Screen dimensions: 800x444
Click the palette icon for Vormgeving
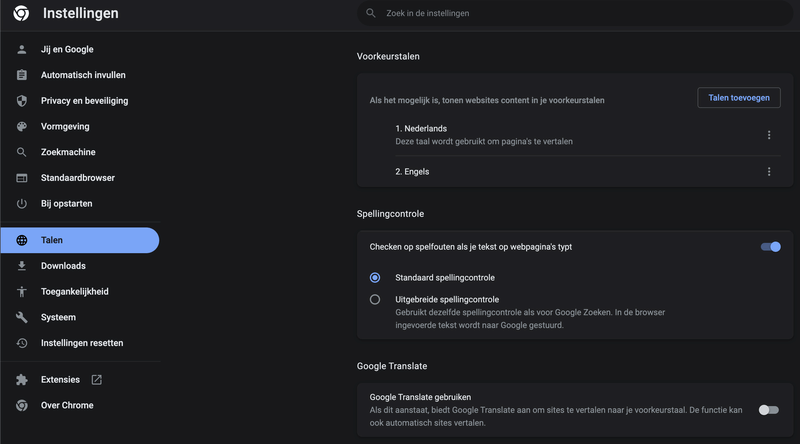point(21,127)
